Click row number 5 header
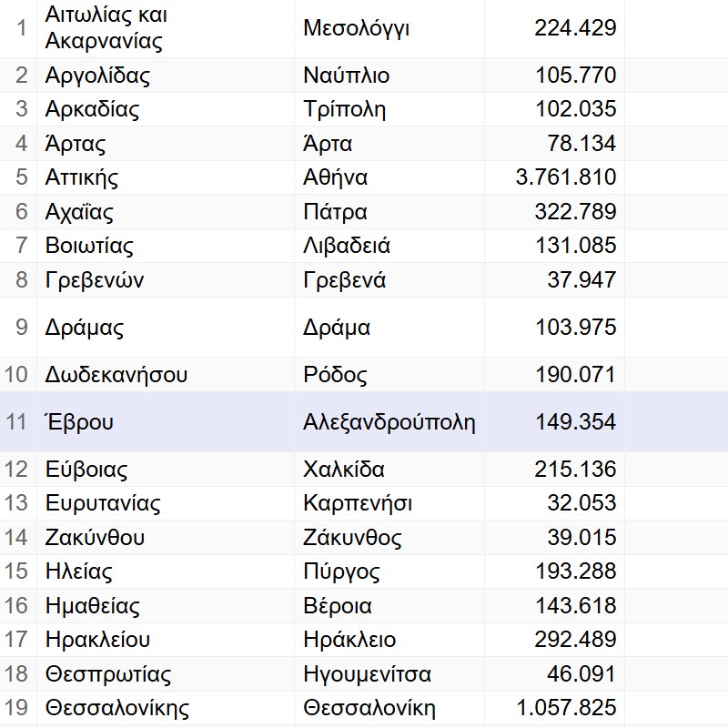Screen dimensions: 728x728 pyautogui.click(x=18, y=177)
